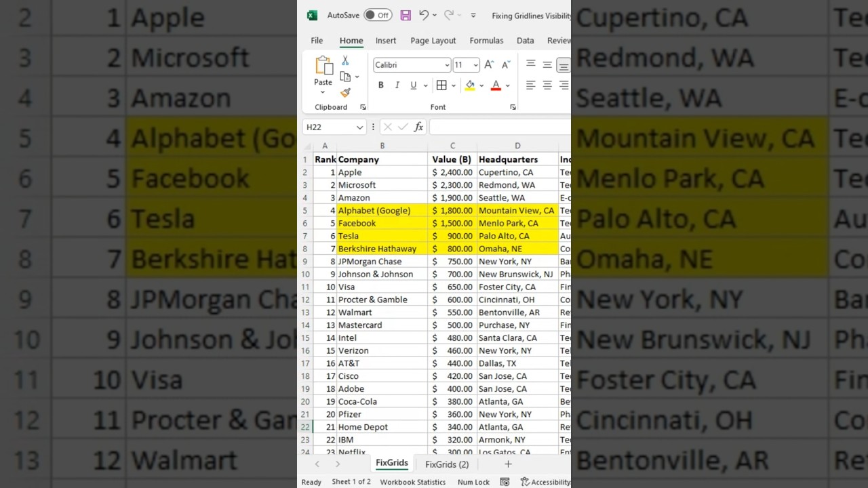868x488 pixels.
Task: Expand underline style options arrow
Action: (425, 85)
